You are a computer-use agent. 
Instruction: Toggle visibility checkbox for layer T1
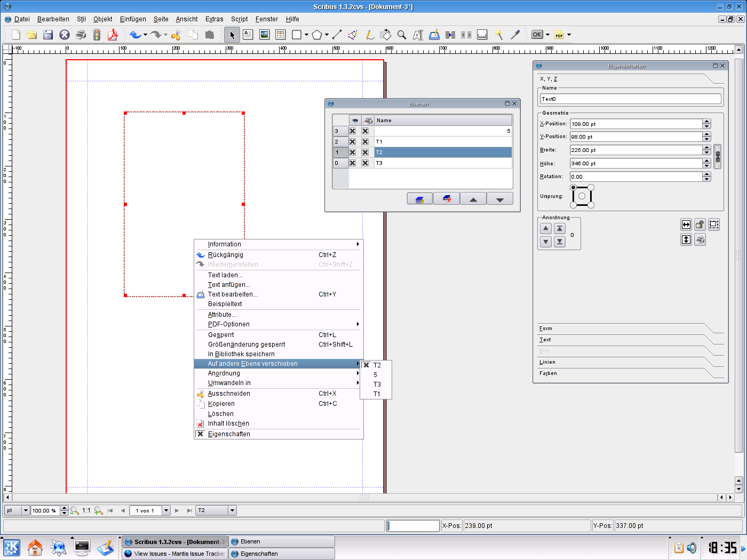tap(352, 142)
